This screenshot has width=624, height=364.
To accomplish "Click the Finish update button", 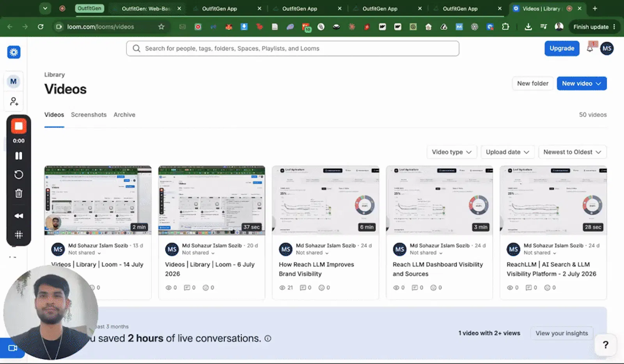I will click(x=594, y=27).
